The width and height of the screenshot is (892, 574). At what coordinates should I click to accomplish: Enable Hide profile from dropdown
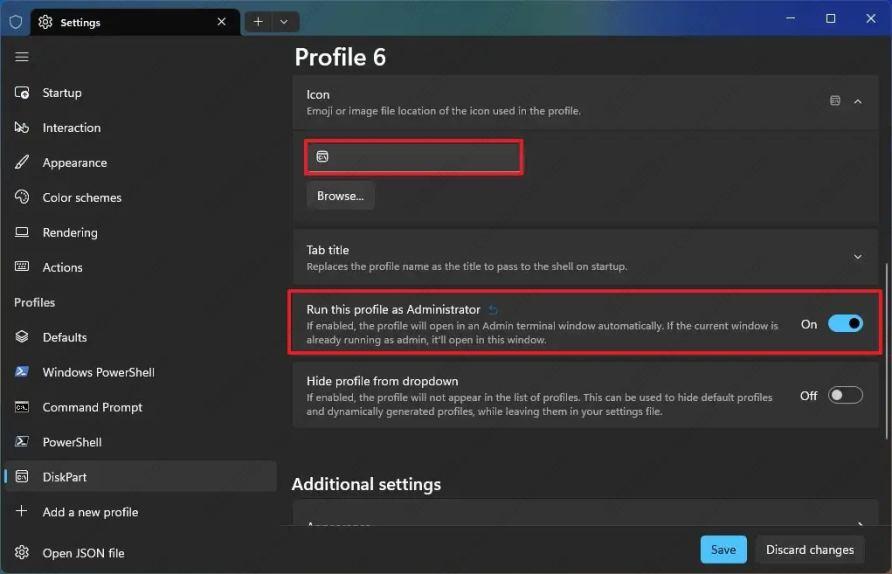(x=845, y=396)
